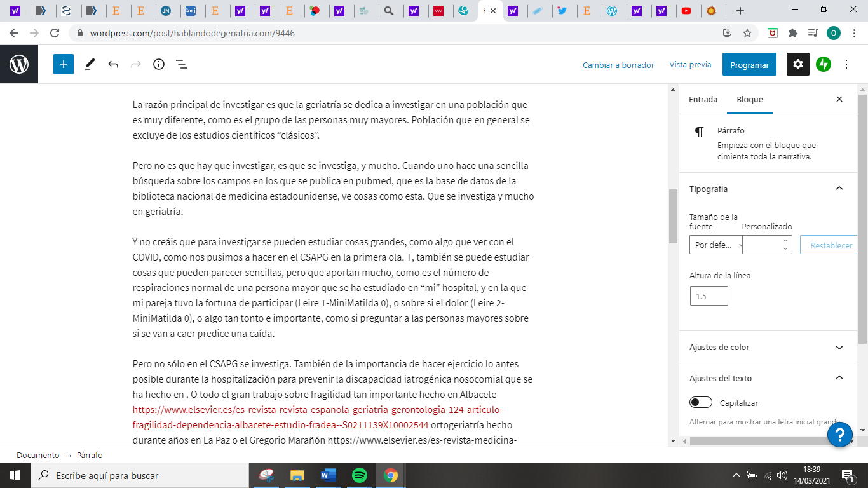868x488 pixels.
Task: Toggle the settings gear sidebar
Action: tap(798, 64)
